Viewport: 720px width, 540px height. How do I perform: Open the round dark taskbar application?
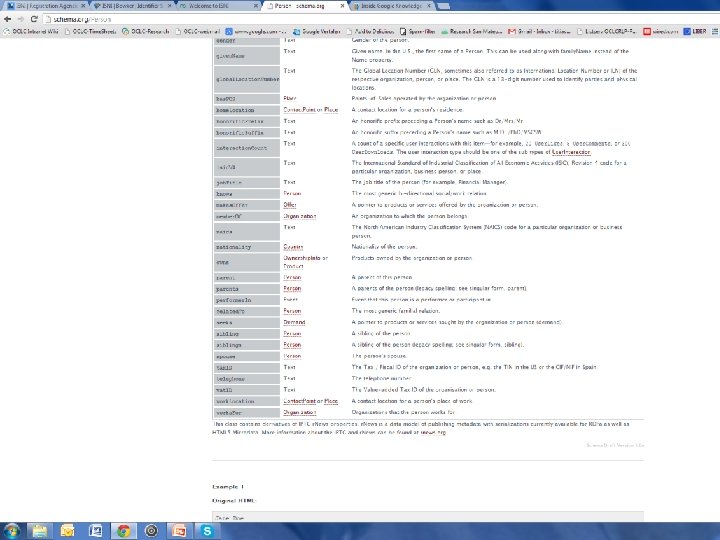(151, 531)
